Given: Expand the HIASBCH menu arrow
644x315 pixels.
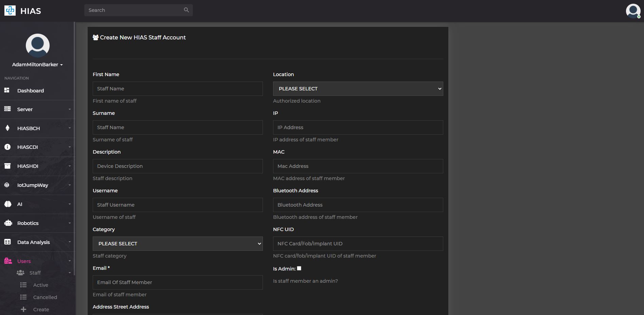Looking at the screenshot, I should (x=70, y=128).
